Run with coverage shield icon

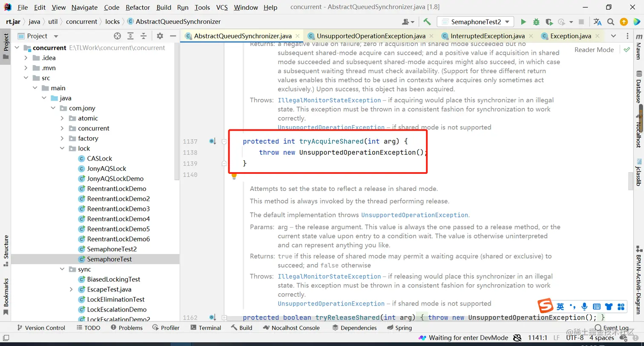click(x=549, y=22)
